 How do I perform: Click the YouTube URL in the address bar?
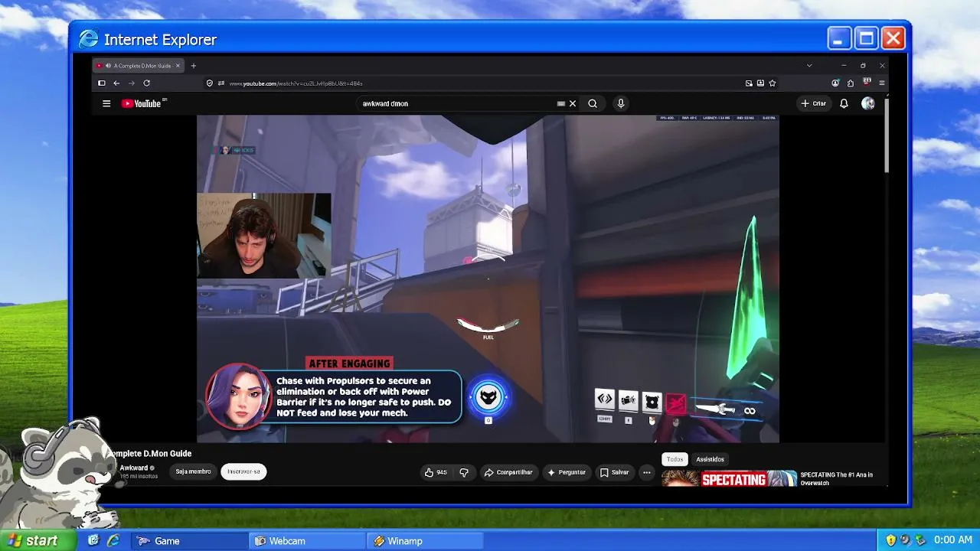click(296, 83)
